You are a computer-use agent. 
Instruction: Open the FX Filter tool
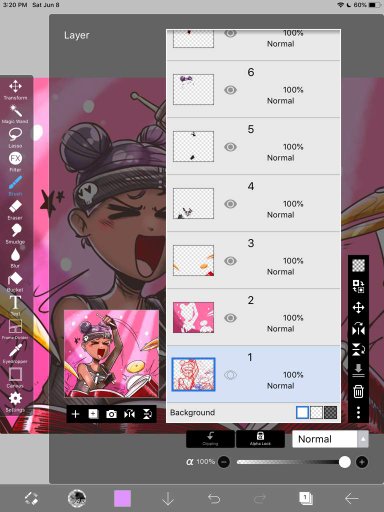pos(15,162)
